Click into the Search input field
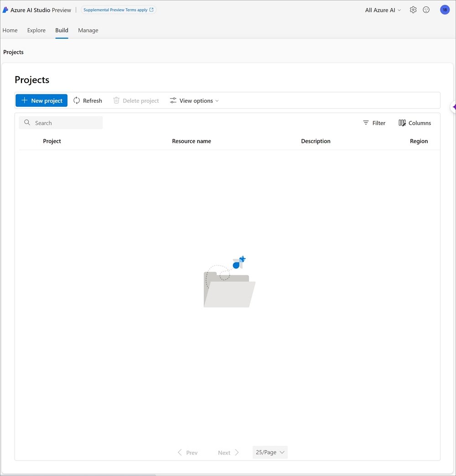Viewport: 456px width, 476px height. 61,123
